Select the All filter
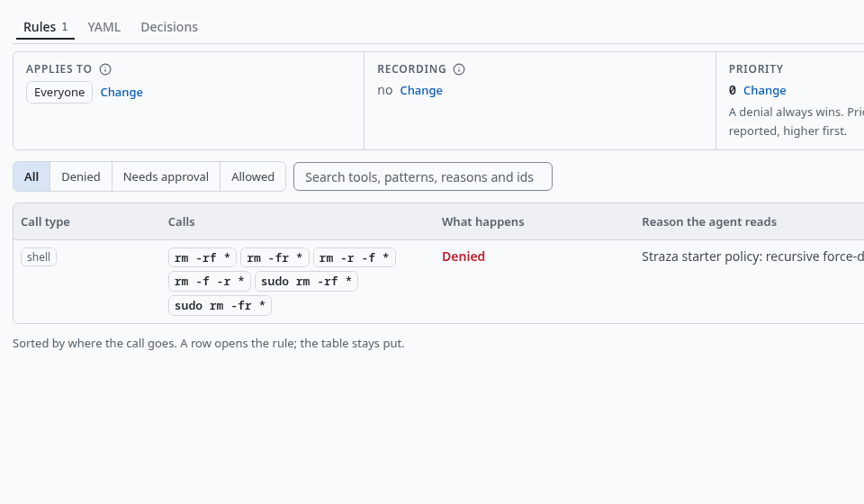This screenshot has width=864, height=504. pyautogui.click(x=31, y=176)
